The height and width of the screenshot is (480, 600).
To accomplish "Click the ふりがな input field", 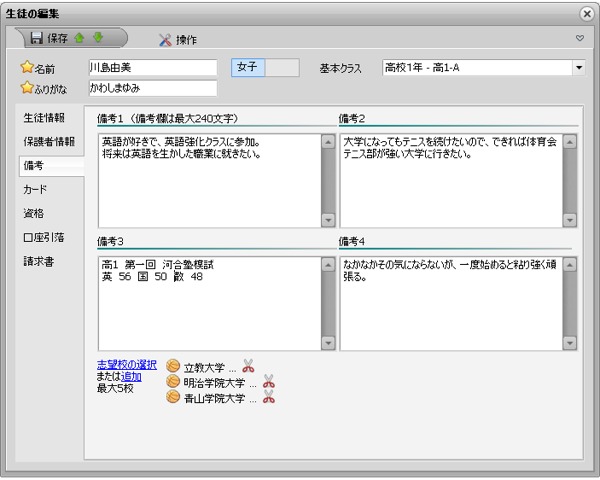I will click(x=151, y=88).
